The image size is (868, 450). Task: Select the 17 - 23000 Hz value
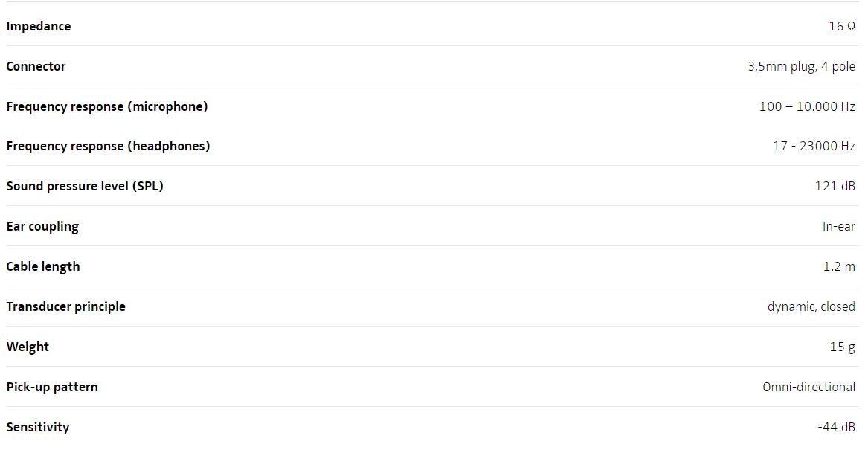(x=814, y=146)
